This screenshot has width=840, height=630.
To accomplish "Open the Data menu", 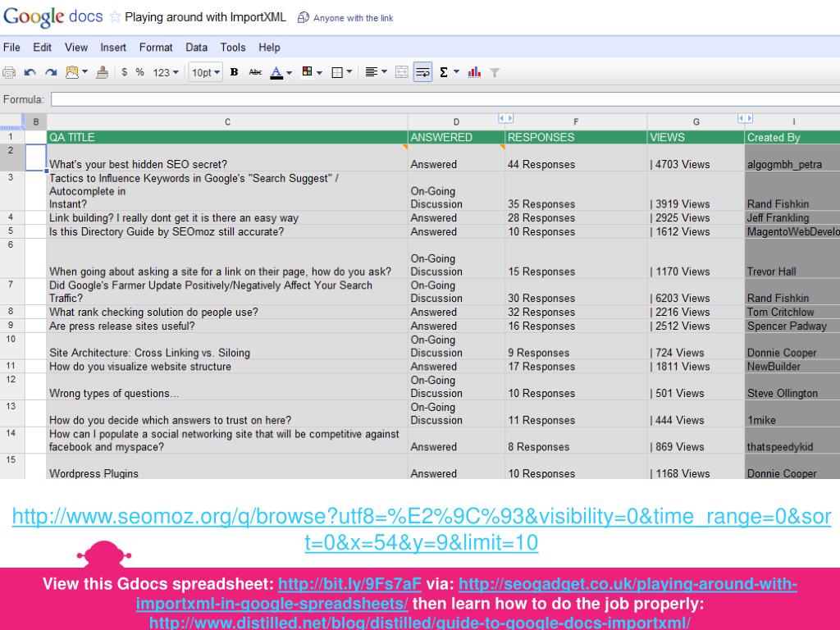I will 197,47.
